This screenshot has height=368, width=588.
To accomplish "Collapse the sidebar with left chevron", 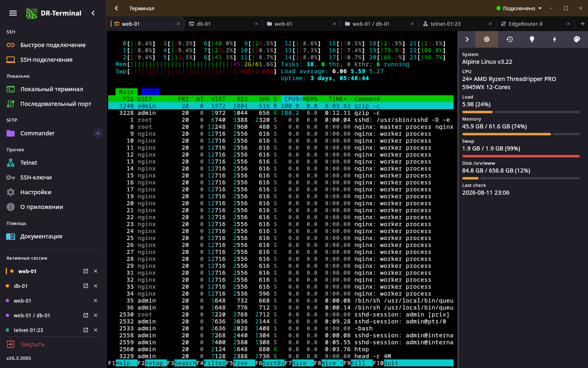I will click(93, 13).
